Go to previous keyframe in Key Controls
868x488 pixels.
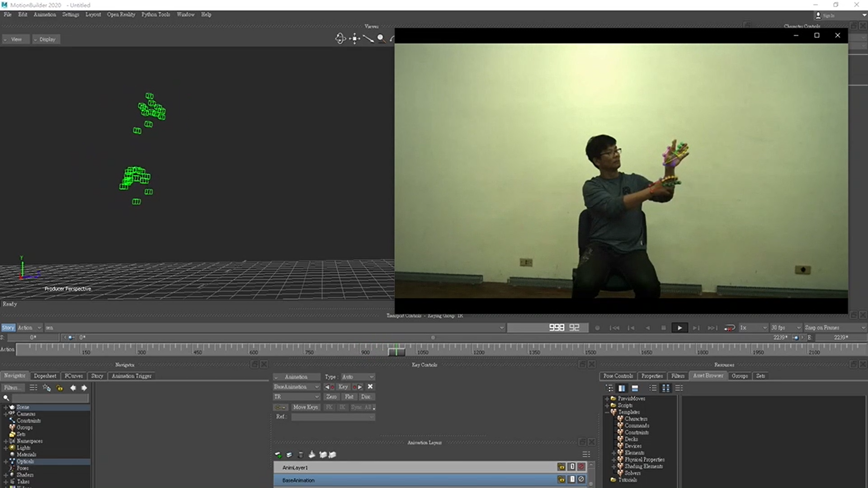[x=329, y=387]
